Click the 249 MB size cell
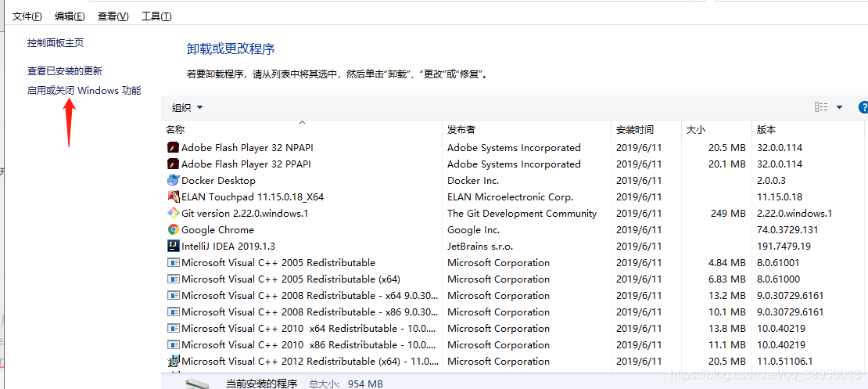 [727, 214]
